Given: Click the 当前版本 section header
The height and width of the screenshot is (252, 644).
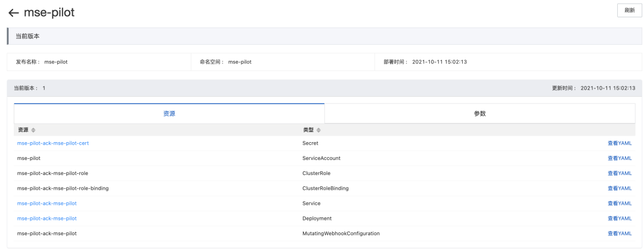Looking at the screenshot, I should click(27, 36).
